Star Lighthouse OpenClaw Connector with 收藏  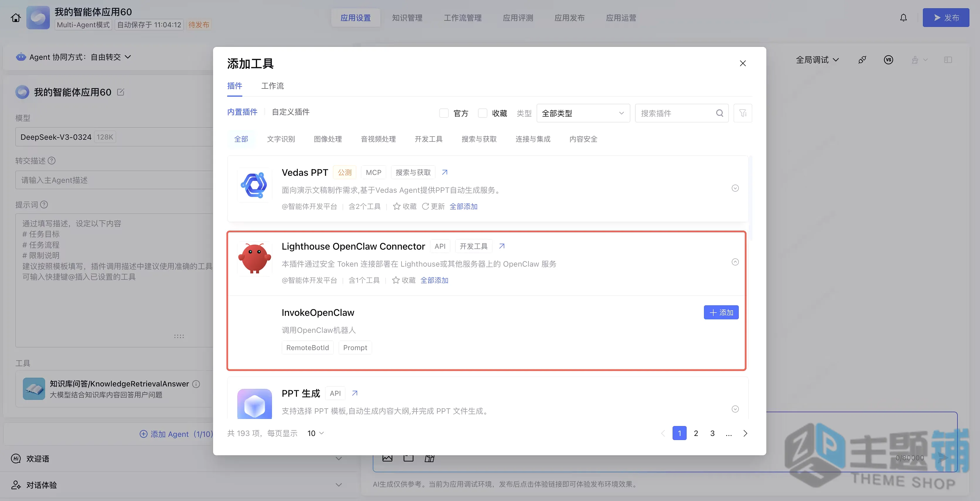pyautogui.click(x=404, y=280)
